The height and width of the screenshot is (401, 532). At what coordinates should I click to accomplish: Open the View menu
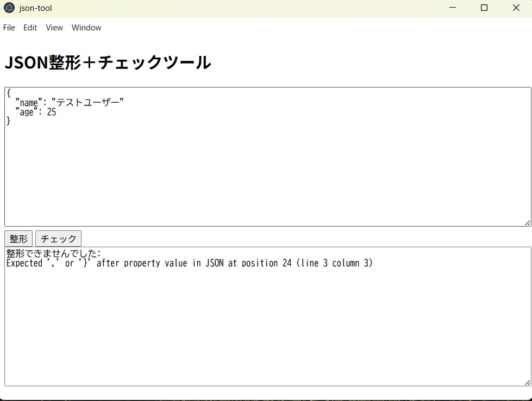point(54,28)
